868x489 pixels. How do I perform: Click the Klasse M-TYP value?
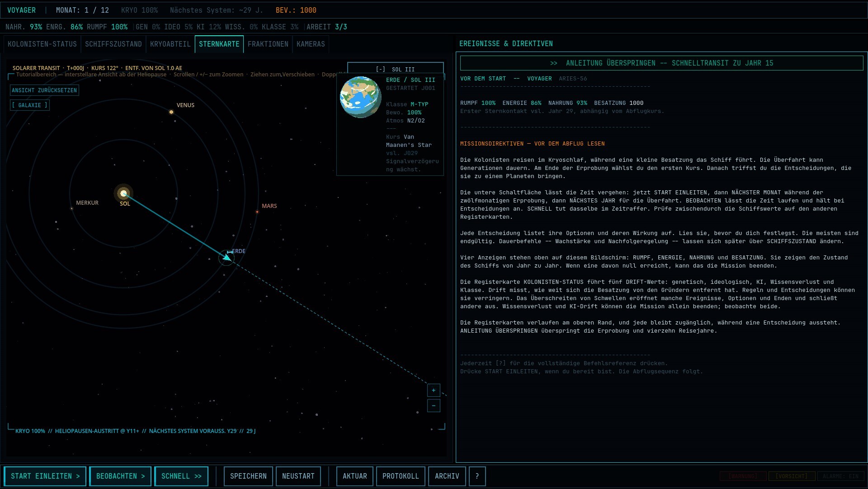(419, 104)
